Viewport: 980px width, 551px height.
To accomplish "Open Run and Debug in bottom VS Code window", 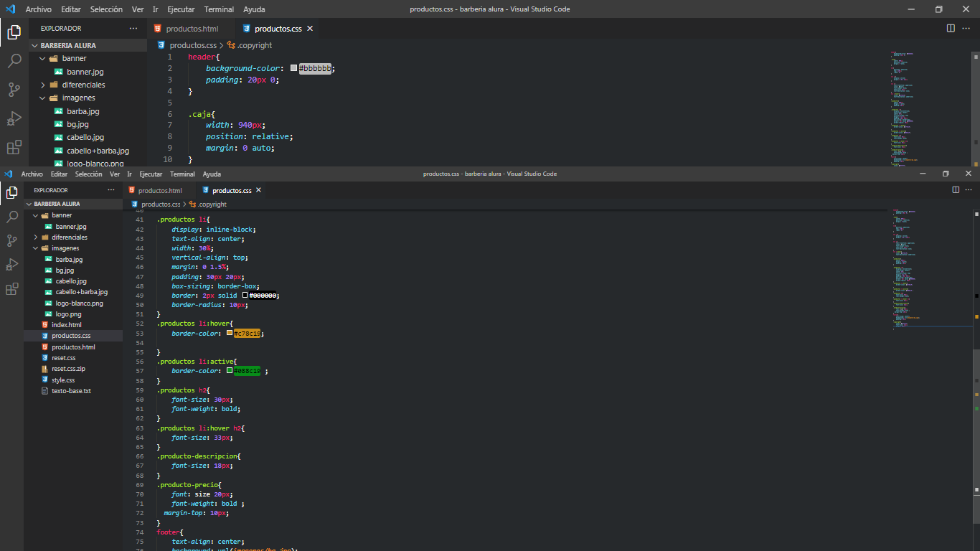I will (x=12, y=265).
